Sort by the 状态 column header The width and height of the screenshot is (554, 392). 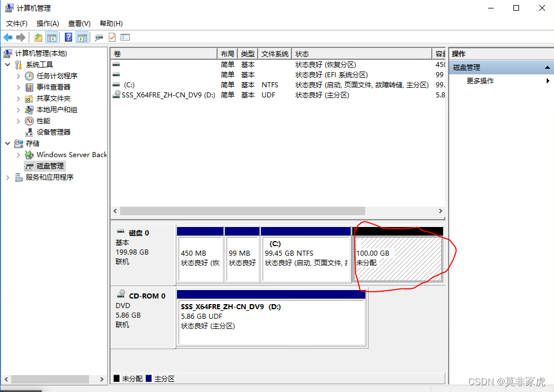click(x=362, y=54)
